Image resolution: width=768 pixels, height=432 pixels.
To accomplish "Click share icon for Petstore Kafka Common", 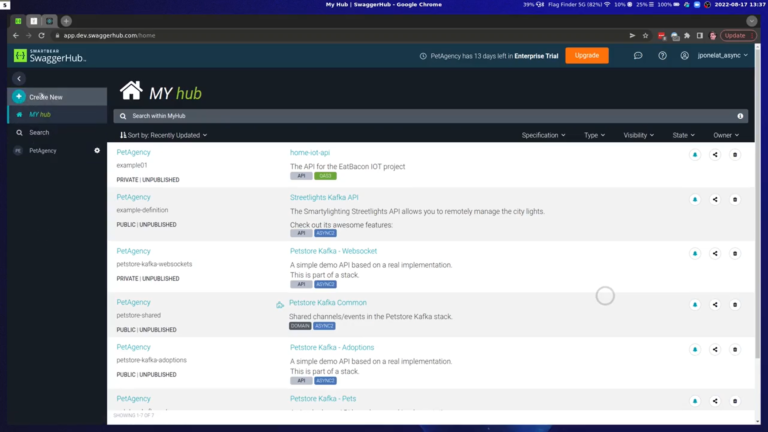I will point(715,305).
